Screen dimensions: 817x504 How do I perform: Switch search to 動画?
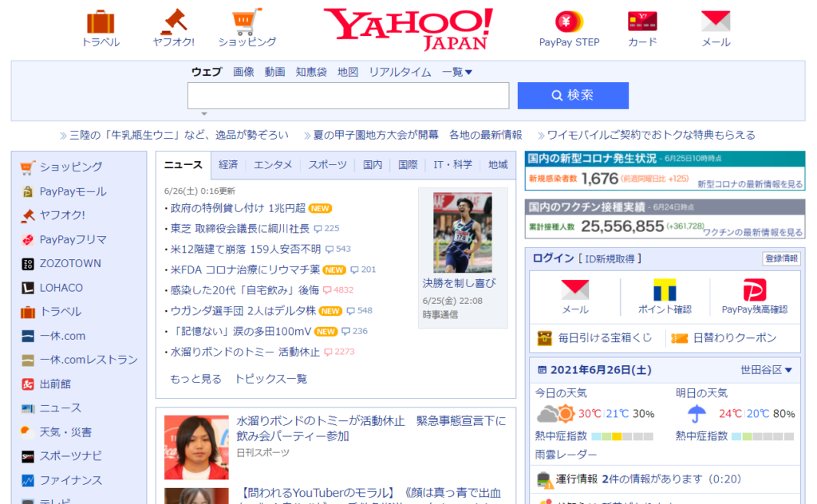click(274, 72)
